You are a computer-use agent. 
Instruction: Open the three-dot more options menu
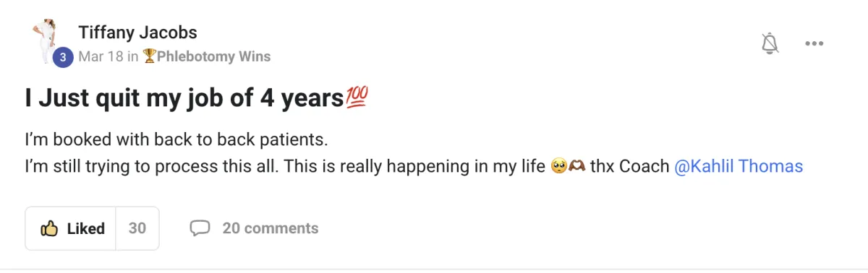coord(814,43)
